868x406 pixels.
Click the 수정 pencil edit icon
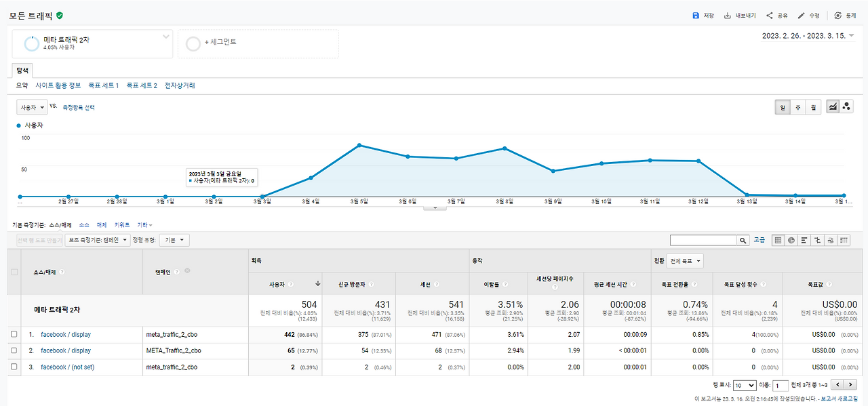point(801,16)
